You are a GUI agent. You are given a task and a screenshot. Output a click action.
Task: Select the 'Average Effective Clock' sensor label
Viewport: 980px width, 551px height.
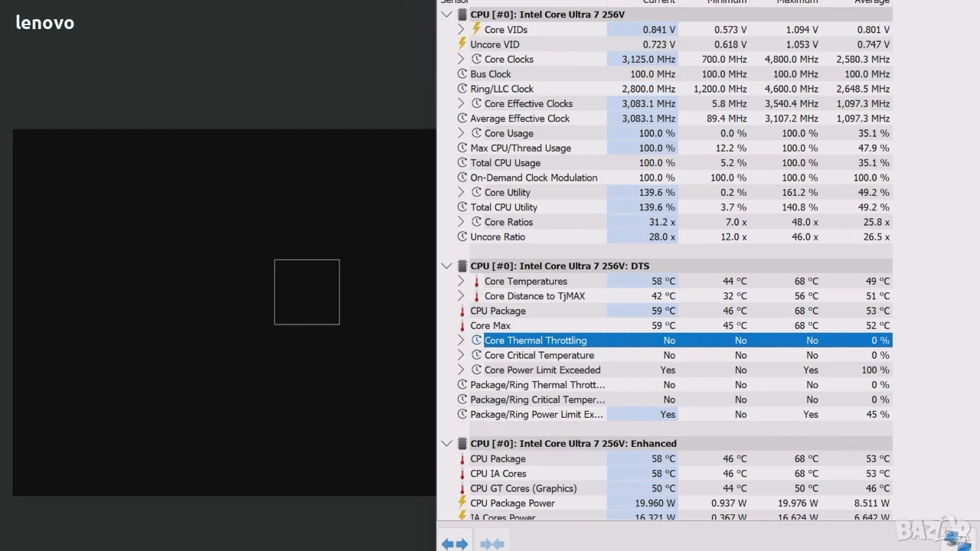pos(520,119)
